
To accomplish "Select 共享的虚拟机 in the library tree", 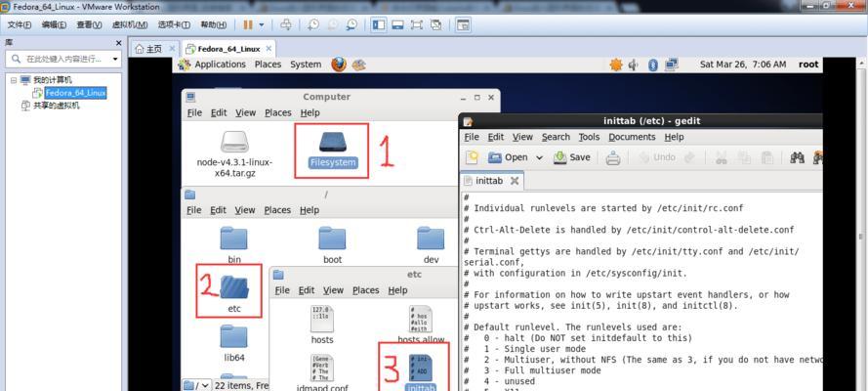I will pos(57,106).
